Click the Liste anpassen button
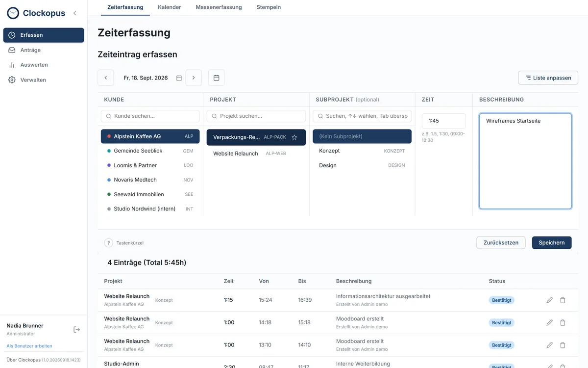The width and height of the screenshot is (588, 368). 548,78
